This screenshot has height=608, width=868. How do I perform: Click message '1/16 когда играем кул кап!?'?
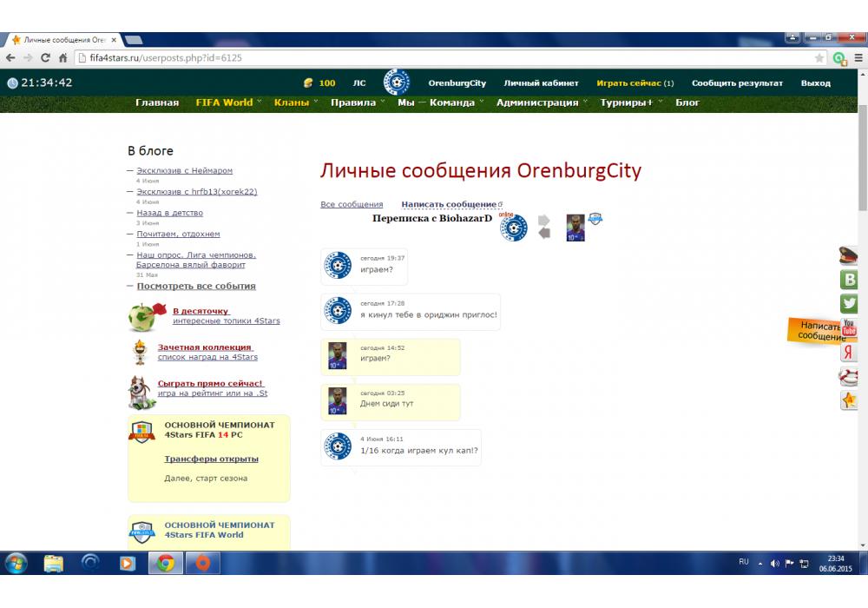[419, 450]
